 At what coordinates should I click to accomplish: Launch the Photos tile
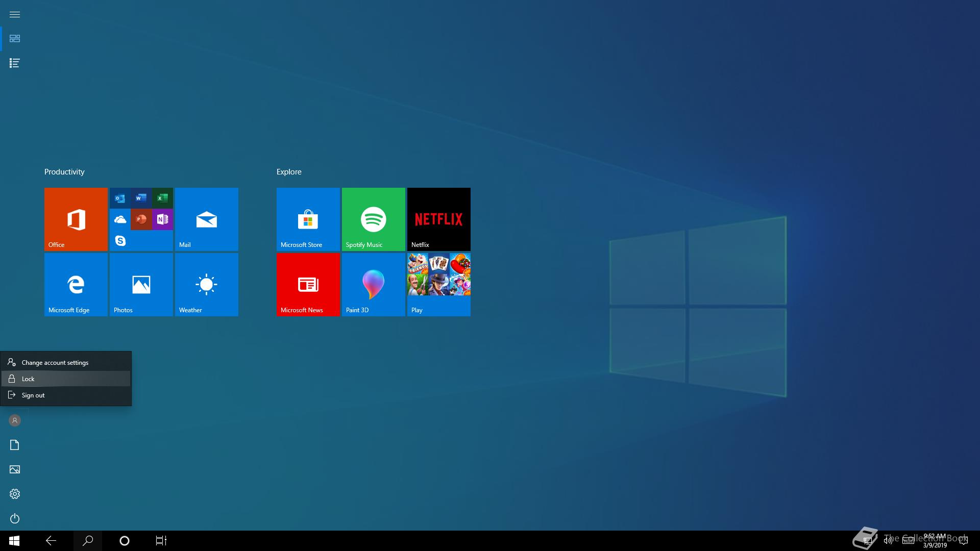click(x=141, y=285)
